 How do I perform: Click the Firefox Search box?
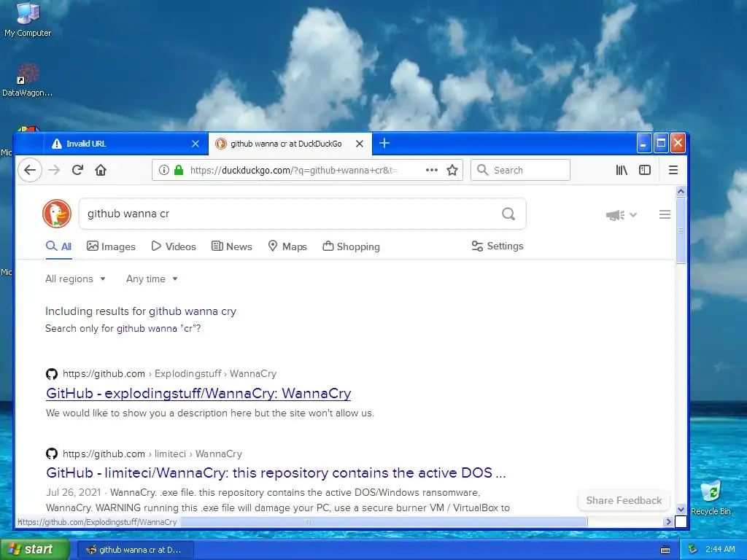pyautogui.click(x=520, y=170)
